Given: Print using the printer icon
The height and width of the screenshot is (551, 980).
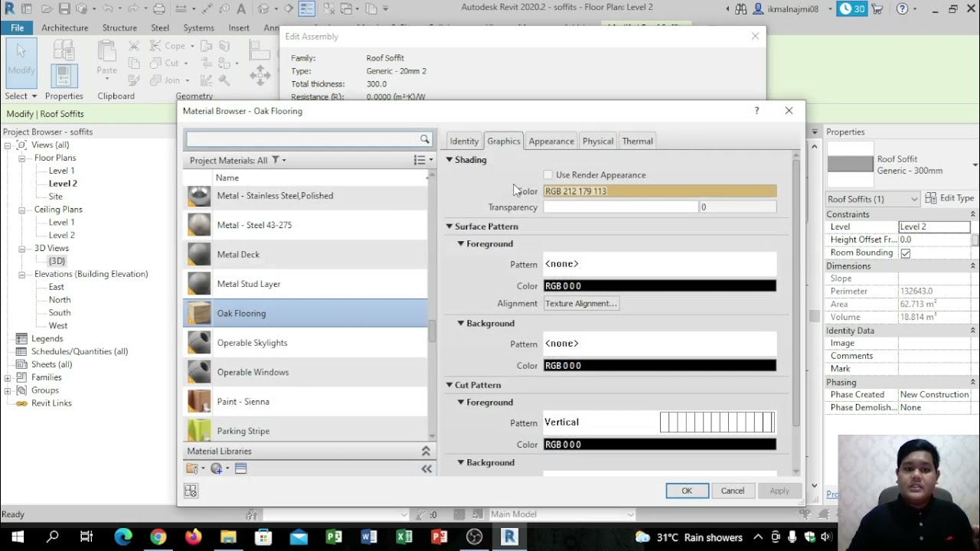Looking at the screenshot, I should pos(159,9).
